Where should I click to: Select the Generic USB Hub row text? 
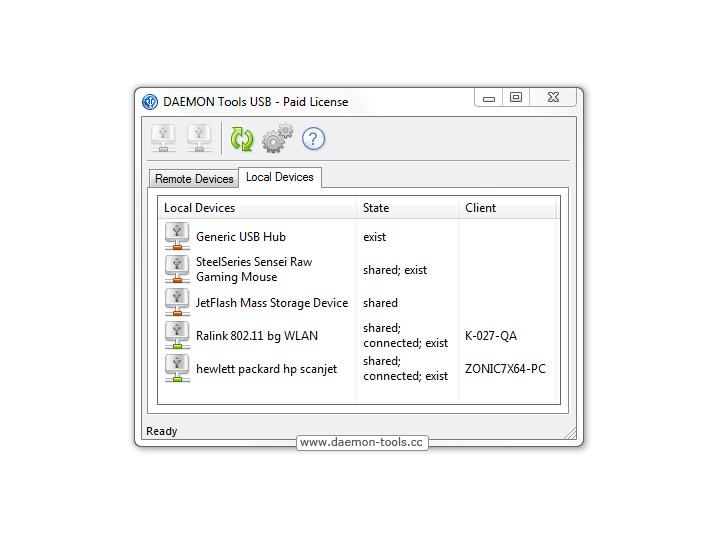coord(241,237)
